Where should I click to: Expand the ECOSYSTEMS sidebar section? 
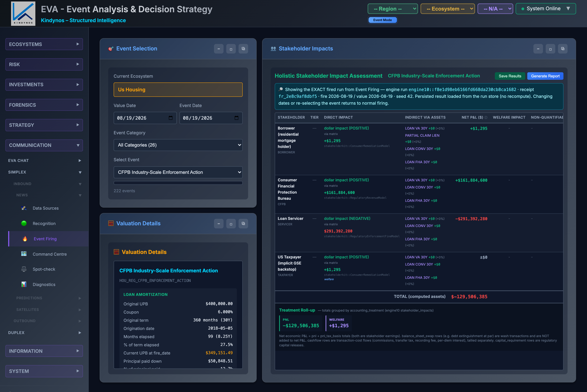(x=44, y=44)
